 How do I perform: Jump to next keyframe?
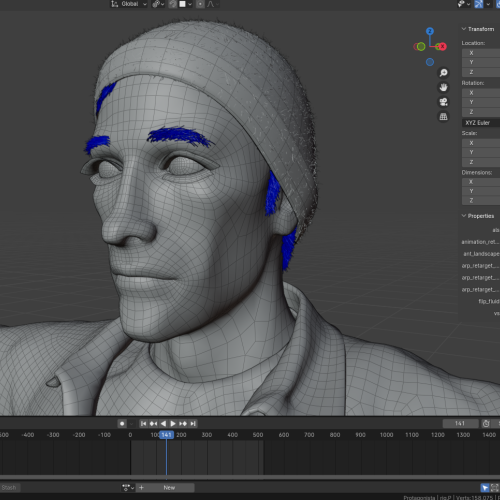(183, 424)
